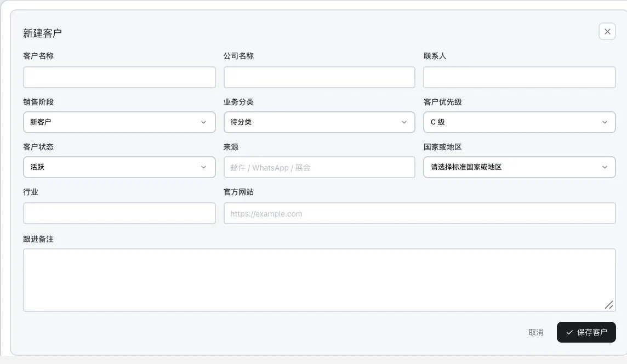Image resolution: width=627 pixels, height=364 pixels.
Task: Click the resize grip of the 跟进备注 box
Action: click(609, 305)
